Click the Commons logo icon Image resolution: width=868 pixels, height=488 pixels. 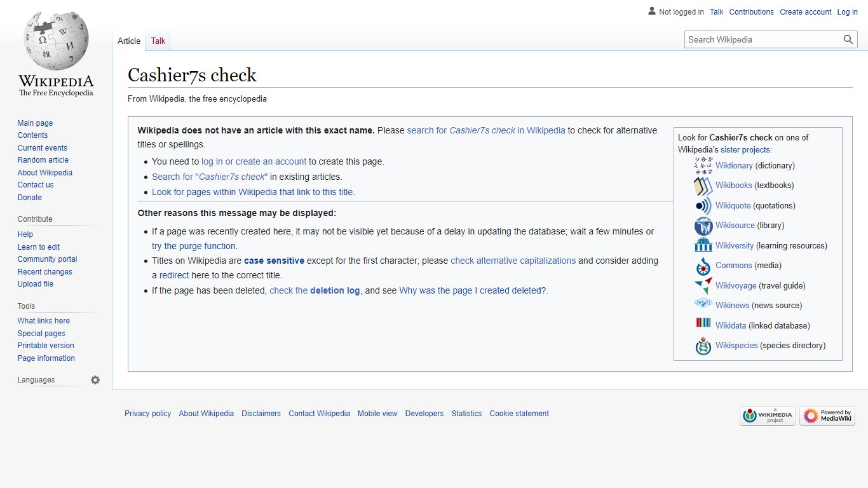click(703, 266)
